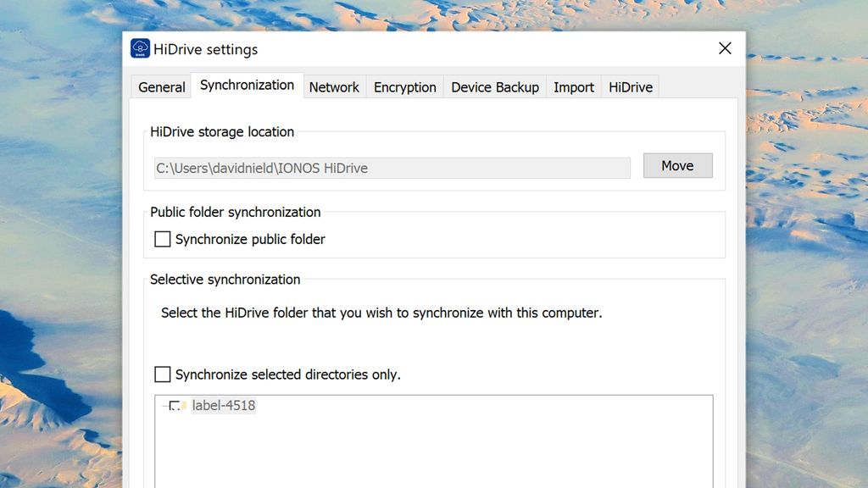Screen dimensions: 868x488
Task: Go to the Encryption tab
Action: point(404,87)
